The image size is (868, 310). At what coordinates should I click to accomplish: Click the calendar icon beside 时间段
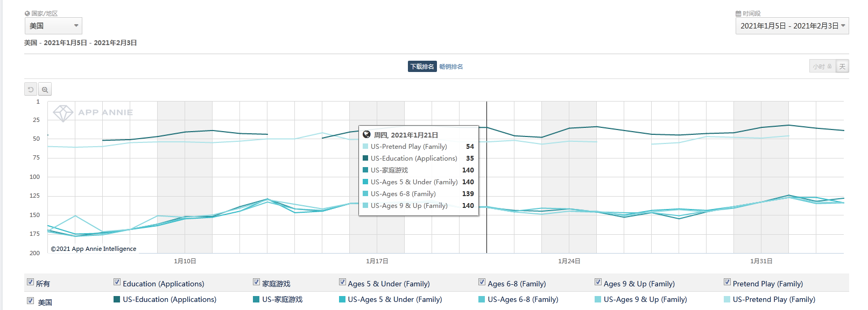point(738,13)
